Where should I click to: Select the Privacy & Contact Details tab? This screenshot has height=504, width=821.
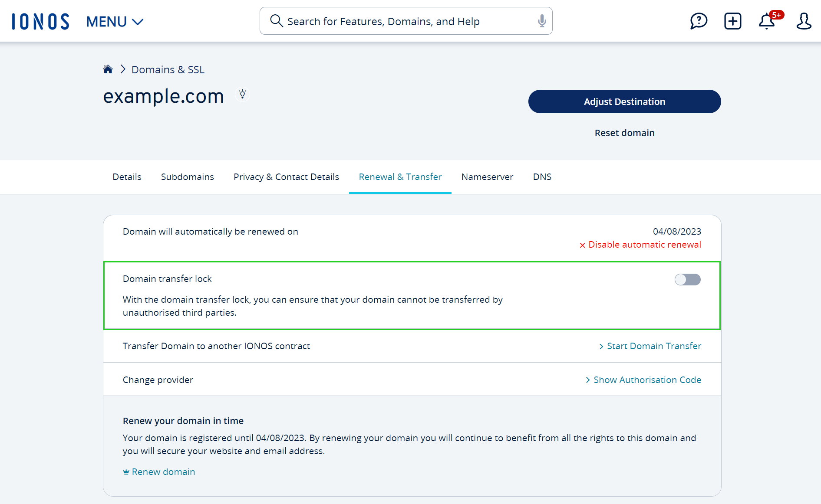286,177
